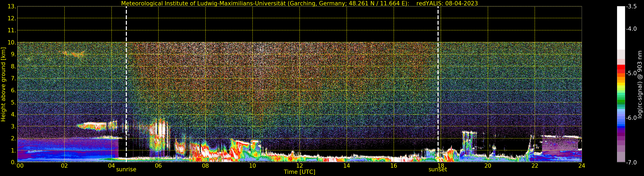Screen dimensions: 644x176
Task: Click the height axis tick label 7
Action: (13, 78)
